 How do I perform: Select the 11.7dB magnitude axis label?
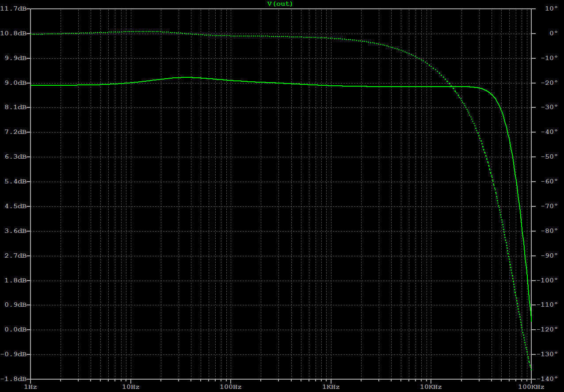click(x=13, y=8)
